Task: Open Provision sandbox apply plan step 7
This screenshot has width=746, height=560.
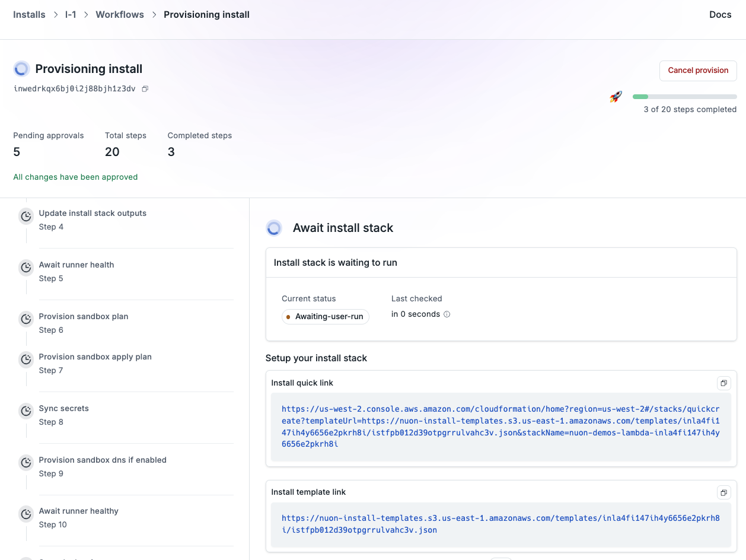Action: pos(95,364)
